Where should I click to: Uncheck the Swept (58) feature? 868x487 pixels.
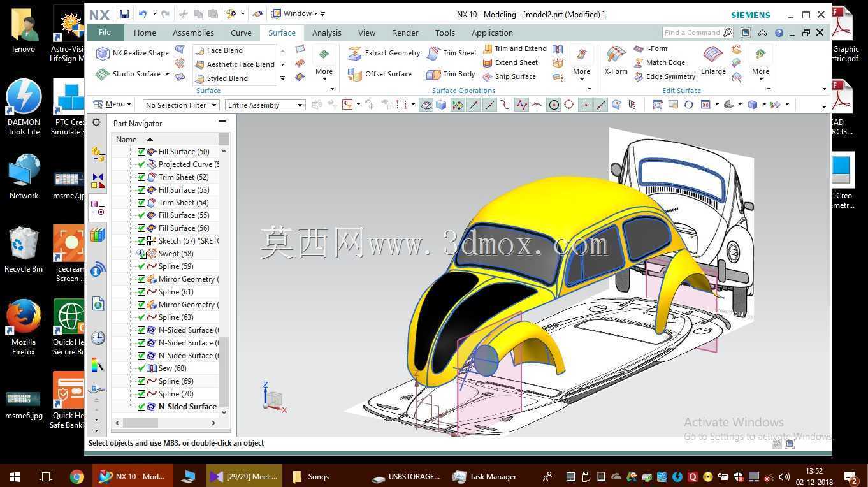[141, 254]
